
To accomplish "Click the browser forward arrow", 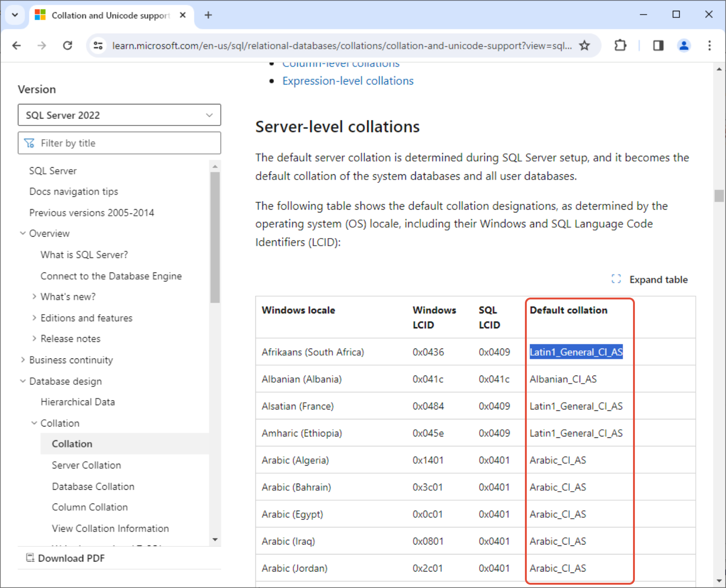I will 42,45.
